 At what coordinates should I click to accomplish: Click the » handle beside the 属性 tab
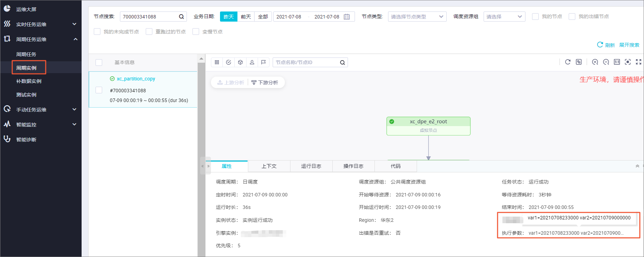209,166
